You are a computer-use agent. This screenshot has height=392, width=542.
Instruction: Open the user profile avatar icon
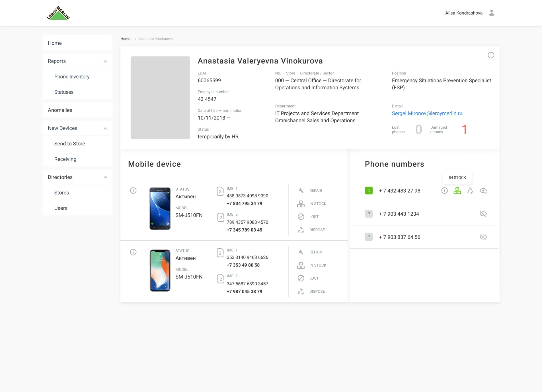(x=491, y=13)
